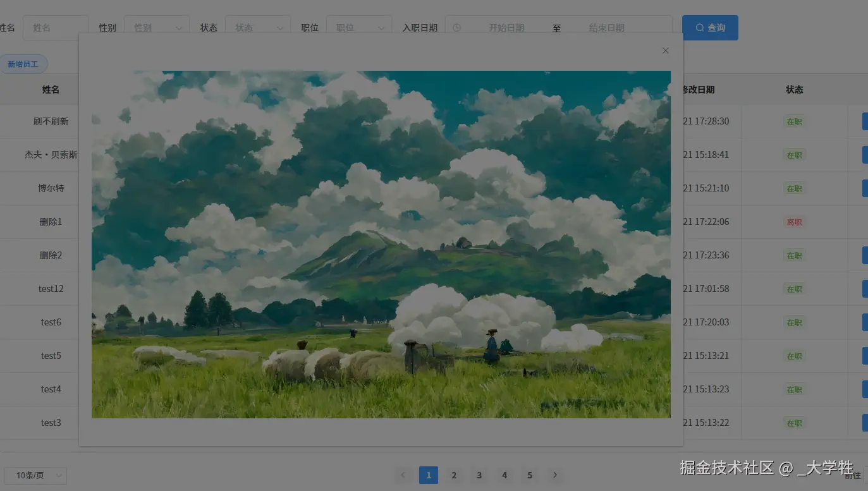
Task: Click the 离职 status tag
Action: (x=795, y=222)
